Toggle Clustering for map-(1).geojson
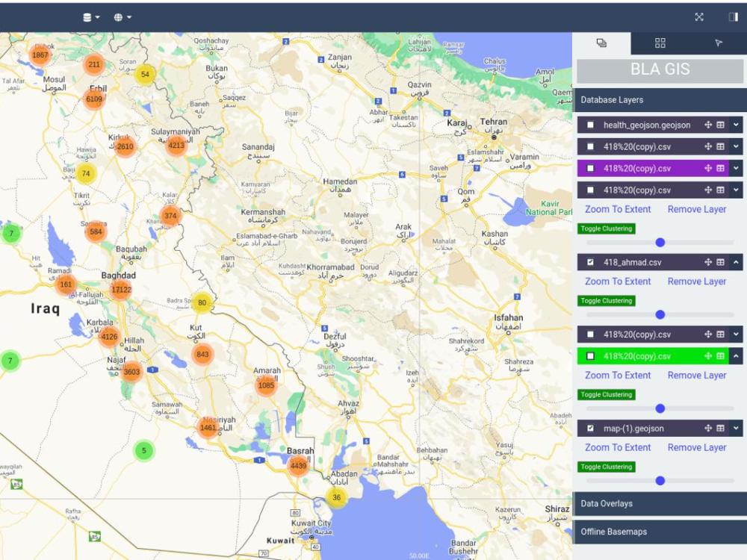 point(606,467)
